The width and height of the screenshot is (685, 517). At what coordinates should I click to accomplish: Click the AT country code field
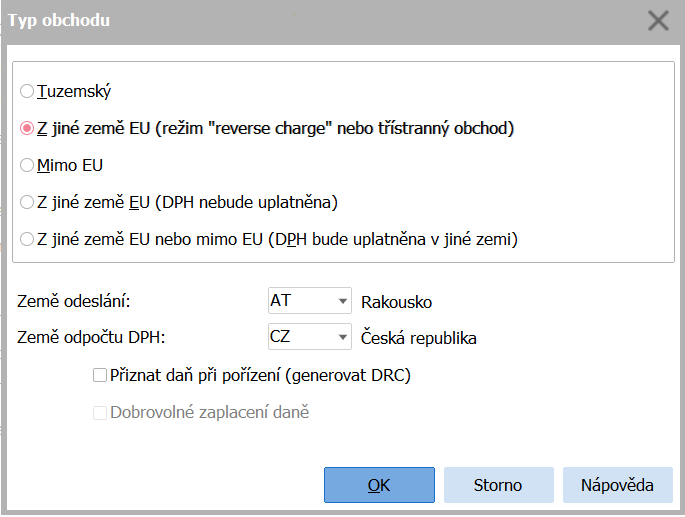298,301
